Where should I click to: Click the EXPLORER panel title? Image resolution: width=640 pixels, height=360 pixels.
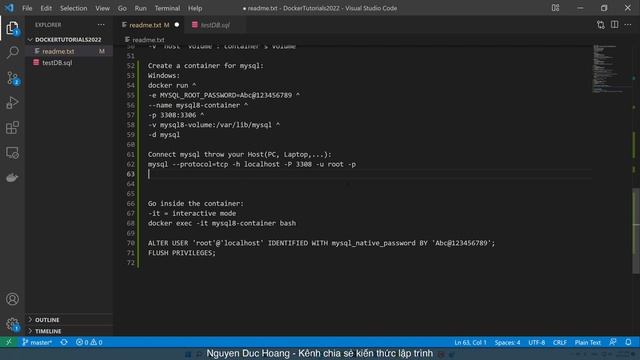tap(48, 25)
